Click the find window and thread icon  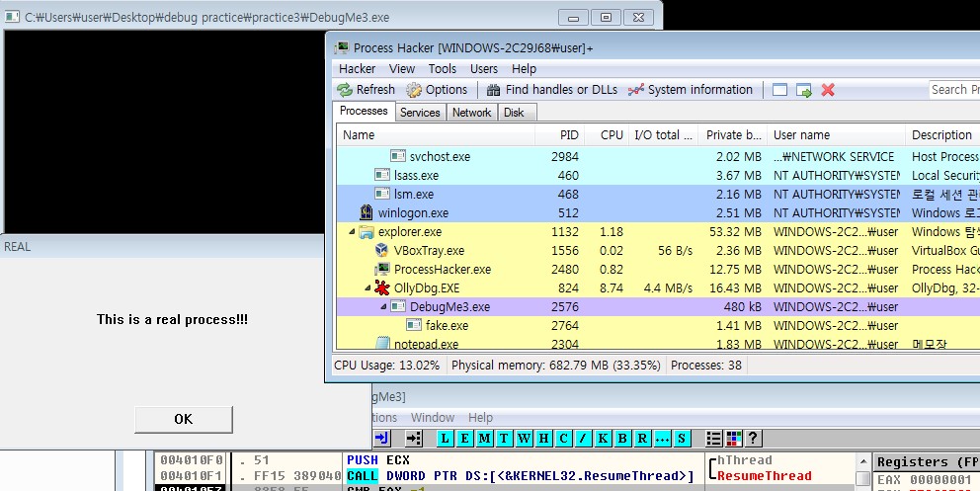tap(804, 90)
